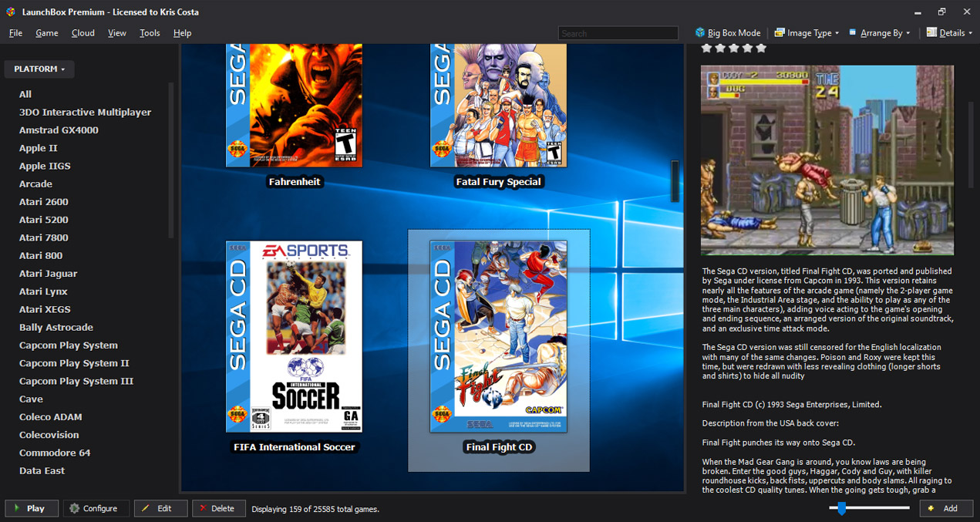This screenshot has width=980, height=522.
Task: Launch Big Box Mode
Action: (727, 33)
